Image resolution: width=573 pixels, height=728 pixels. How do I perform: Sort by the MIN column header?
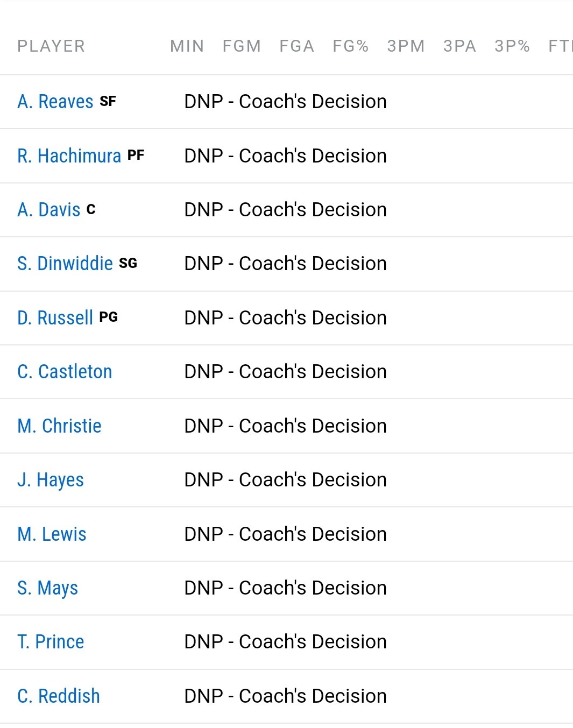coord(187,46)
